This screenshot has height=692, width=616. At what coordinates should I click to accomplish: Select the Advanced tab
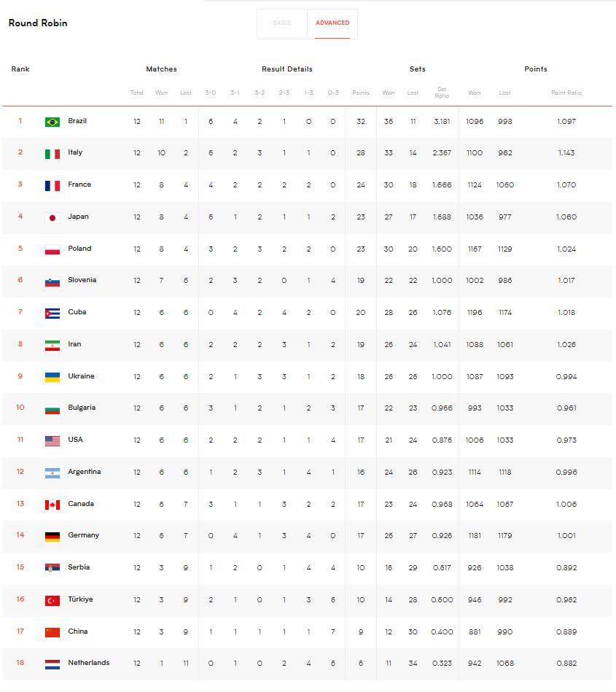tap(332, 23)
